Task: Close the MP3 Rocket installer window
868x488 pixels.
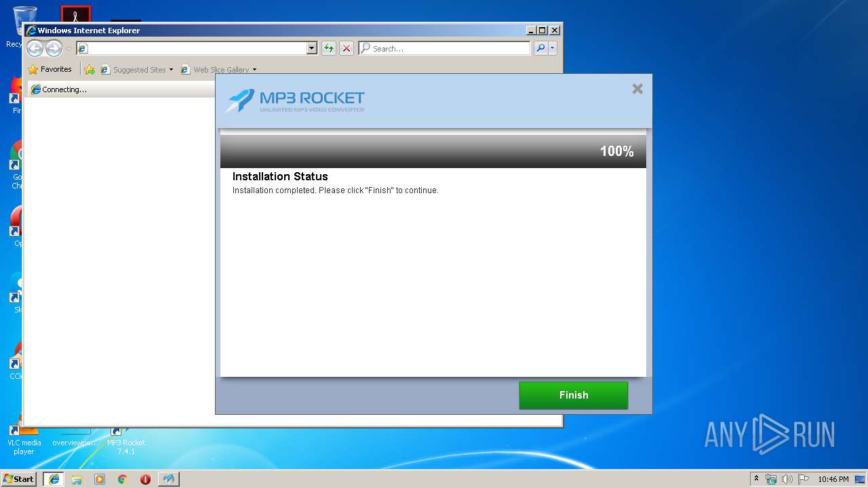Action: point(637,89)
